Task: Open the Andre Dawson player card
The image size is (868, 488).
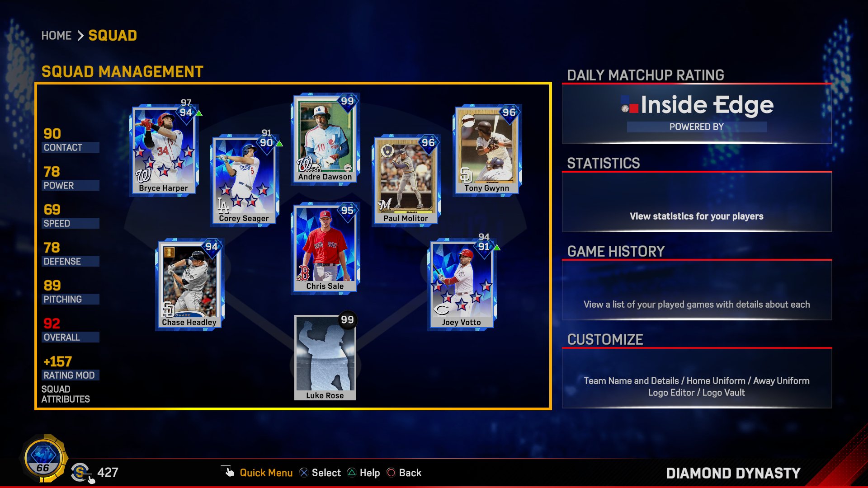Action: pos(325,139)
